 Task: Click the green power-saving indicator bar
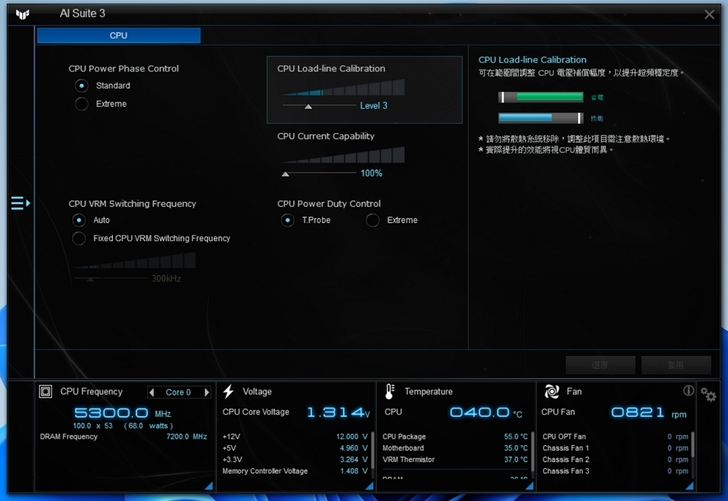point(541,97)
